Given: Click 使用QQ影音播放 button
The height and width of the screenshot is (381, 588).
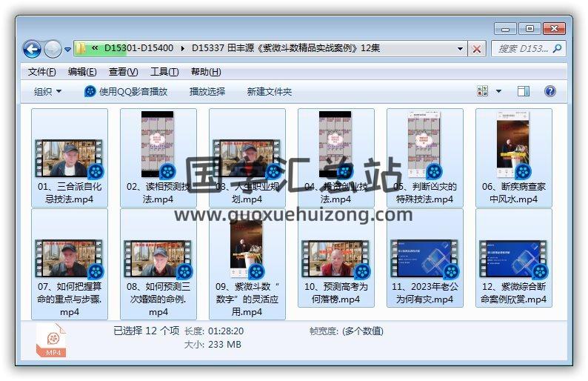Looking at the screenshot, I should tap(126, 91).
